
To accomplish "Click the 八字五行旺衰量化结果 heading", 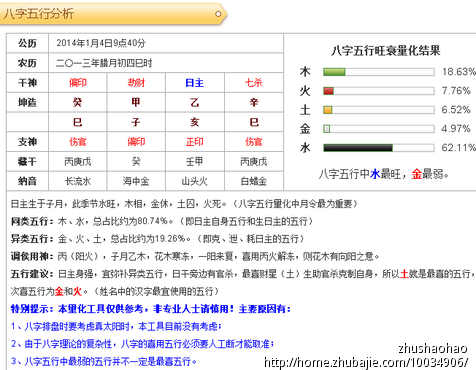I will [386, 51].
